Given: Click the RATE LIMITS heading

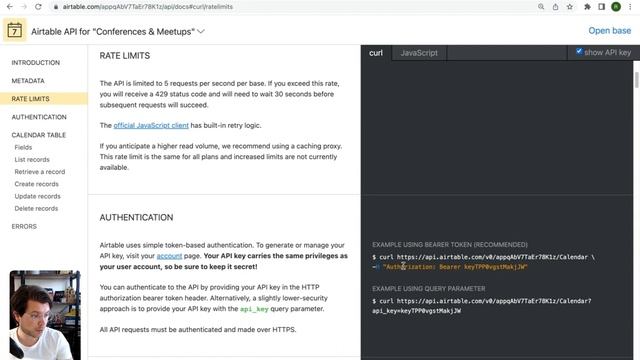Looking at the screenshot, I should click(x=124, y=56).
